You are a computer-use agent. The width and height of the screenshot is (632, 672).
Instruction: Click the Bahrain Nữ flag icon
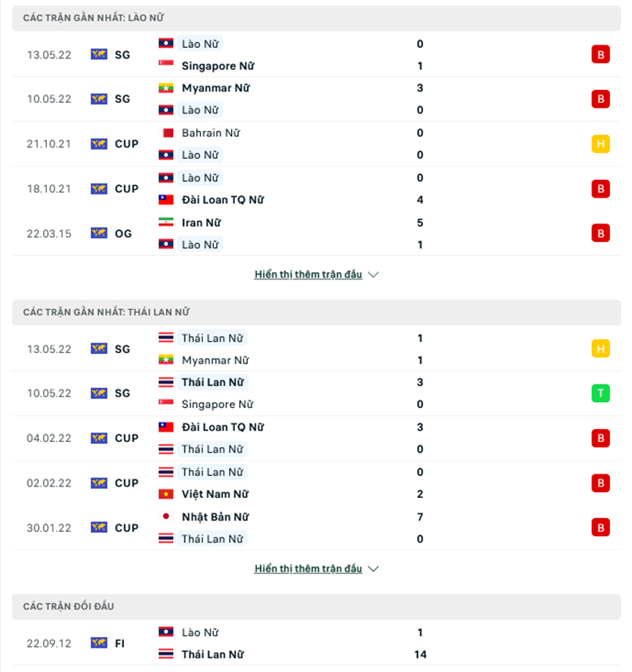click(166, 133)
